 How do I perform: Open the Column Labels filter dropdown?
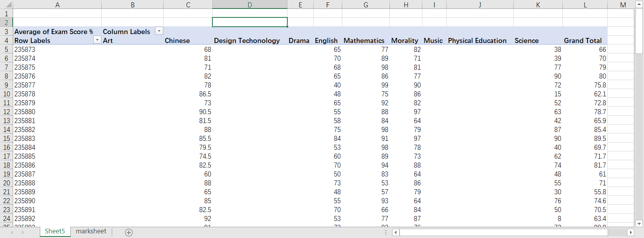[x=159, y=31]
